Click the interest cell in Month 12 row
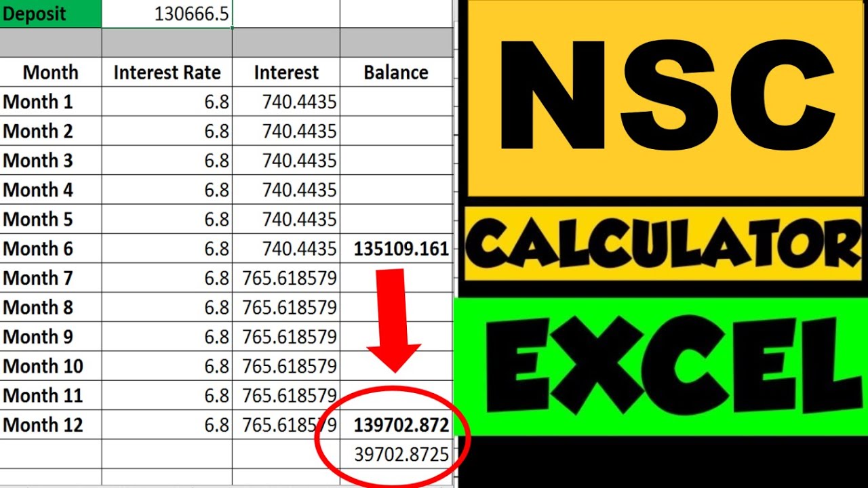Image resolution: width=868 pixels, height=488 pixels. [x=286, y=425]
